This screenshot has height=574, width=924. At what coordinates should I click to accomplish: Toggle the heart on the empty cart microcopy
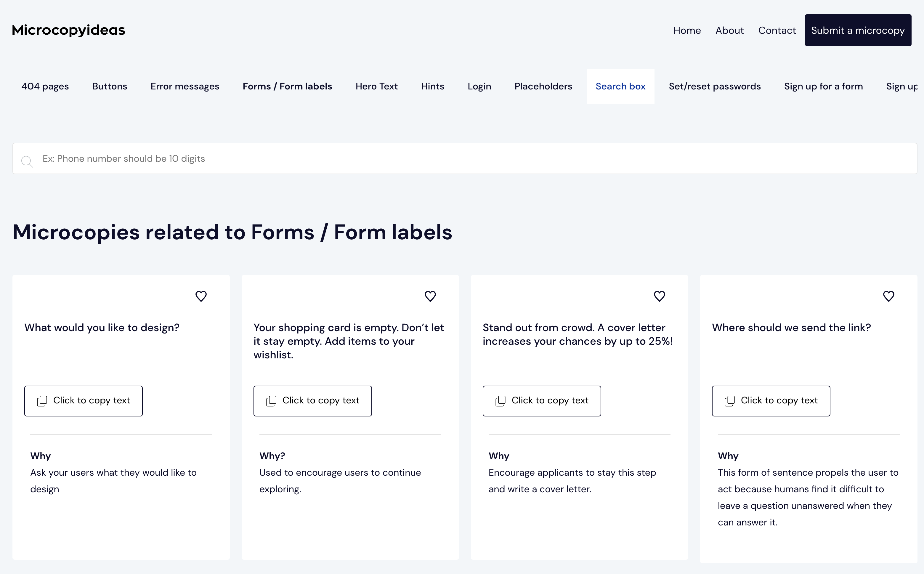[x=431, y=296]
